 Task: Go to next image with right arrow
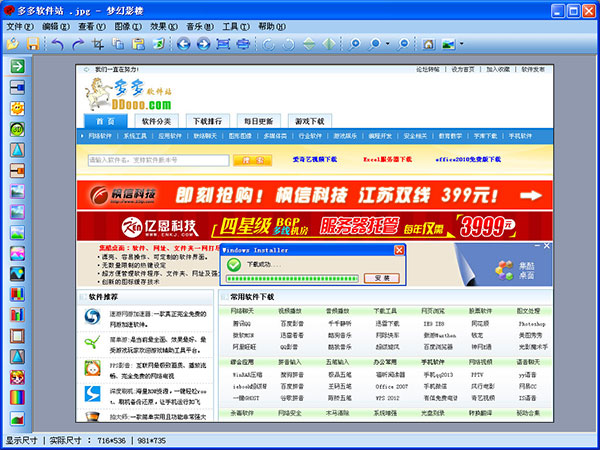[x=203, y=44]
